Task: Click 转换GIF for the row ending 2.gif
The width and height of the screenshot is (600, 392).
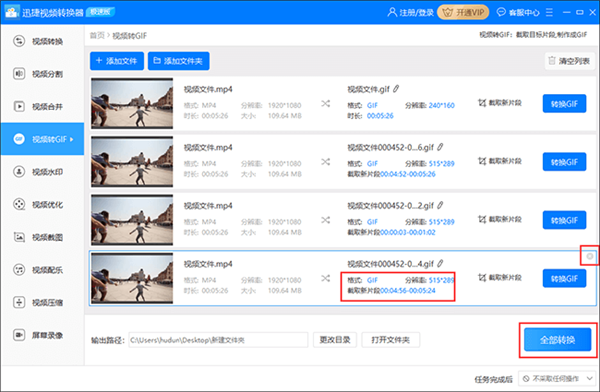Action: pyautogui.click(x=564, y=220)
